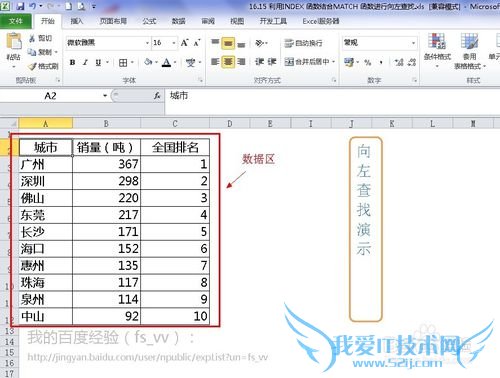Decrease the indent
This screenshot has width=500, height=378.
(260, 62)
